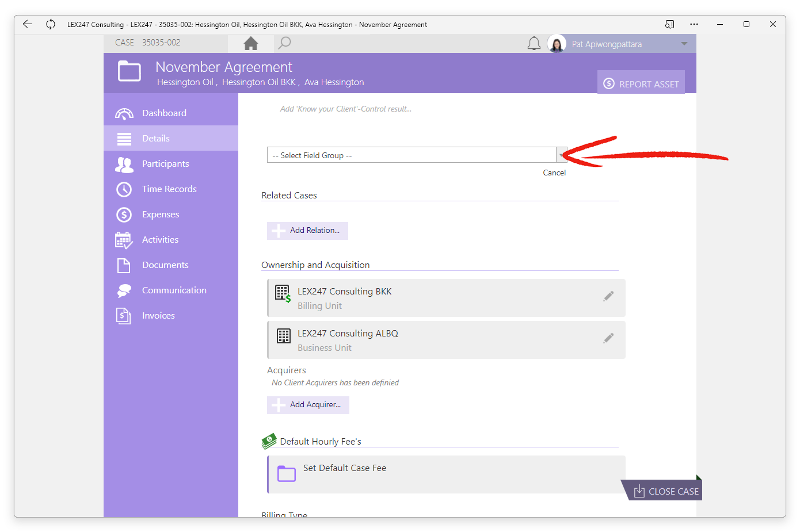Click the Report Asset button
800x532 pixels.
(x=641, y=83)
